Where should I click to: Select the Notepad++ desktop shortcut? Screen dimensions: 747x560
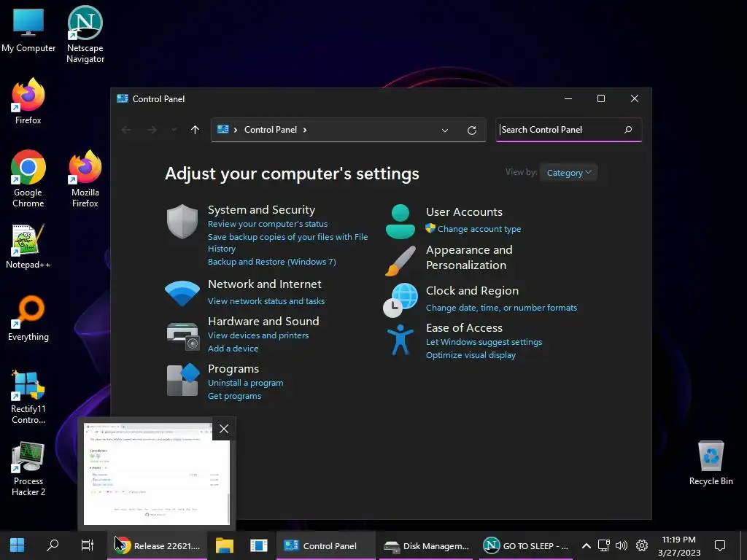(x=28, y=246)
